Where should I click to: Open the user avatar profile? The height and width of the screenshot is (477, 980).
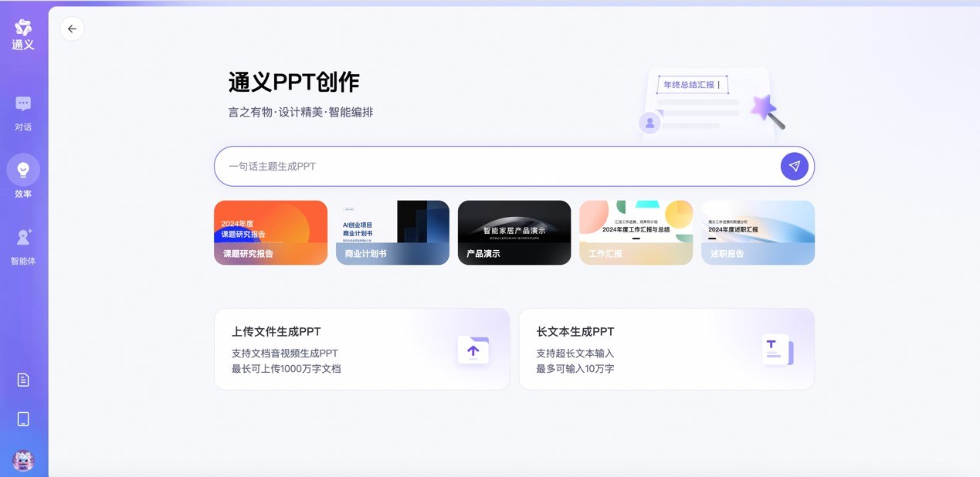pyautogui.click(x=23, y=461)
